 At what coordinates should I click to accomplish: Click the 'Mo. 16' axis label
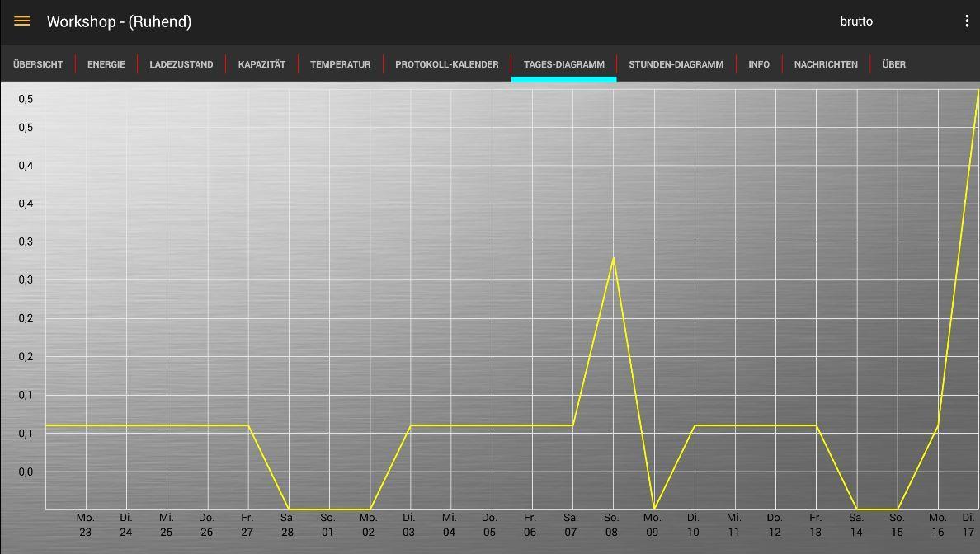click(x=937, y=524)
